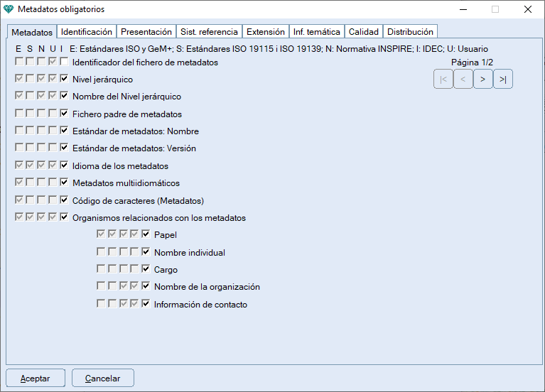Switch to the Identificación tab

click(x=87, y=32)
